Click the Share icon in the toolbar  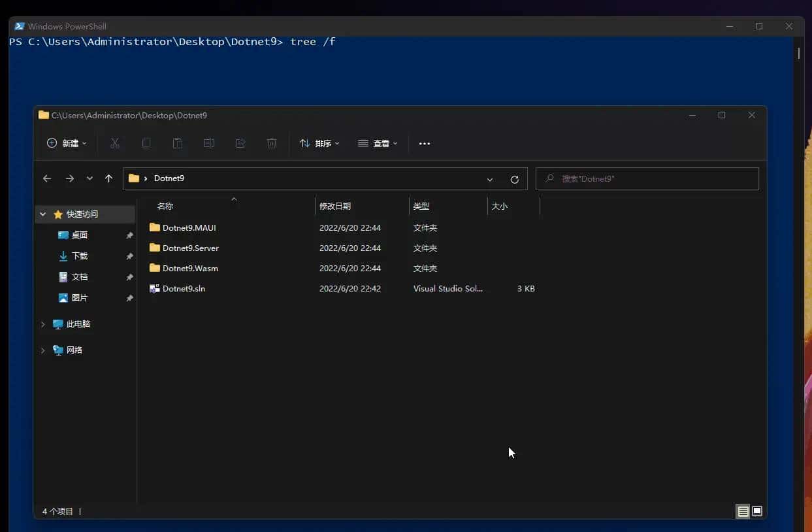(x=240, y=143)
